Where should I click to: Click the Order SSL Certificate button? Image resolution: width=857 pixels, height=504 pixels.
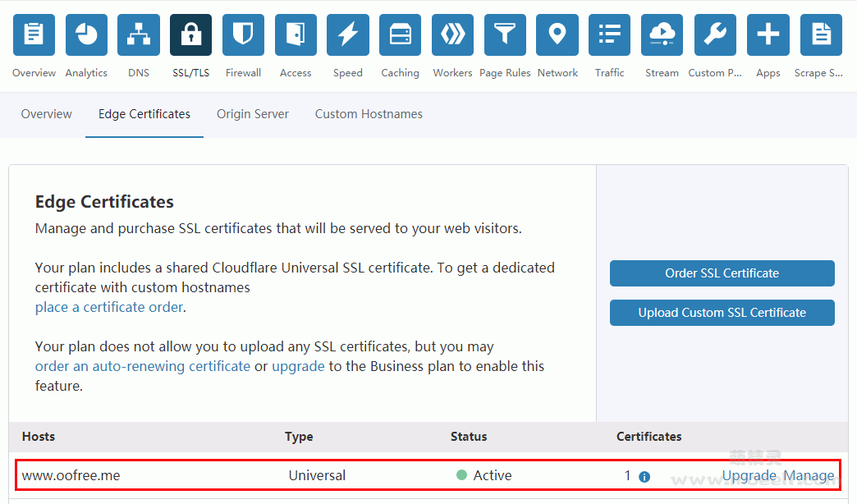coord(722,273)
